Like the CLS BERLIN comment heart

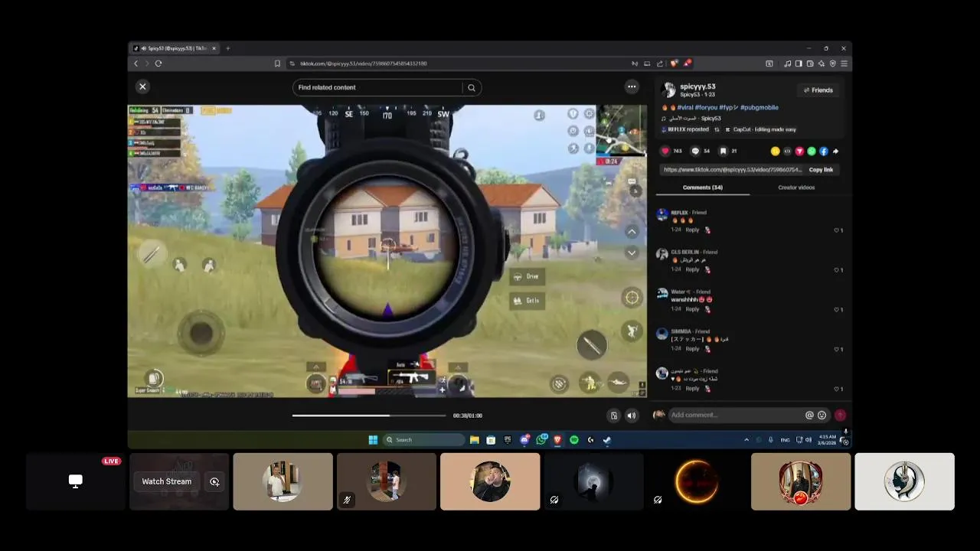tap(836, 270)
